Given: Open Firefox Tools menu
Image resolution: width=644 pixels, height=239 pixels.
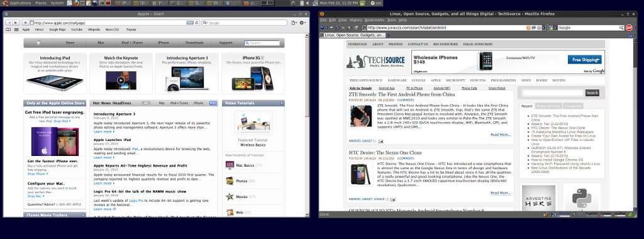Looking at the screenshot, I should coord(391,19).
